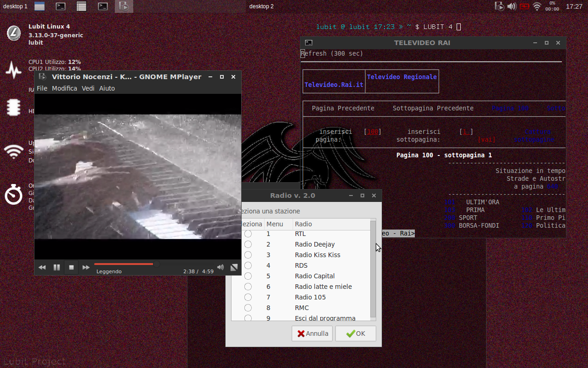
Task: Close the GNOME MPlayer window
Action: click(233, 77)
